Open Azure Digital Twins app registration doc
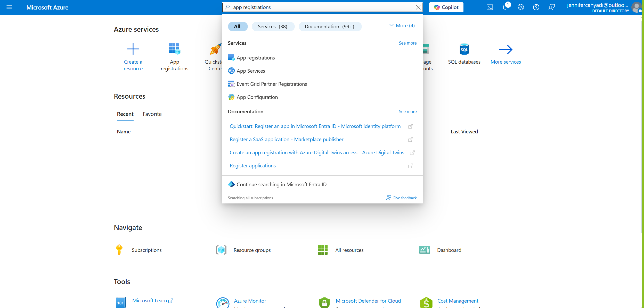This screenshot has width=644, height=308. pyautogui.click(x=317, y=152)
